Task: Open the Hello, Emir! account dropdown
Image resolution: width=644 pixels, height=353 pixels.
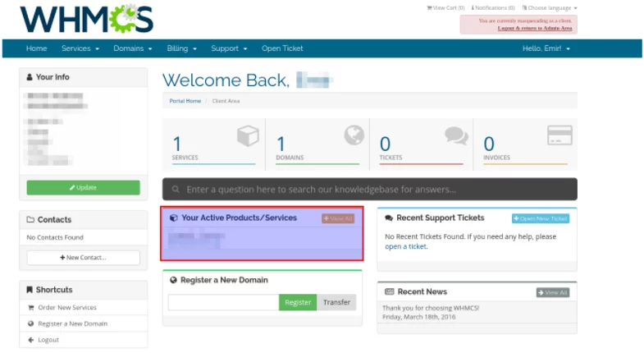Action: click(546, 48)
